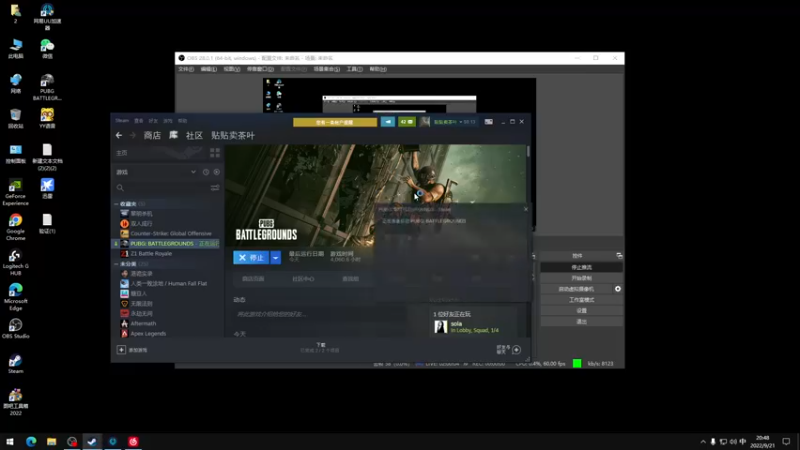Viewport: 800px width, 450px height.
Task: Open the Downloads status at Steam bottom
Action: click(320, 348)
